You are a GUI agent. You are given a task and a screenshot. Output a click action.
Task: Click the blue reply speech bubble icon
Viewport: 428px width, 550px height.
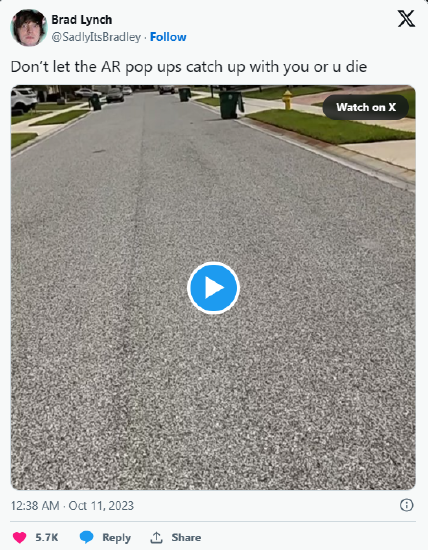coord(86,537)
